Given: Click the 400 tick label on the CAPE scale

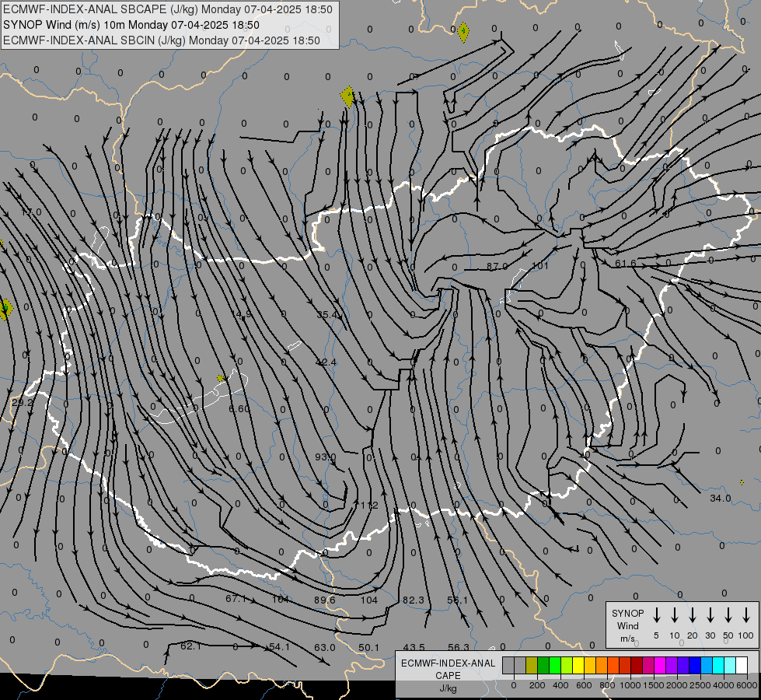Looking at the screenshot, I should (x=560, y=685).
